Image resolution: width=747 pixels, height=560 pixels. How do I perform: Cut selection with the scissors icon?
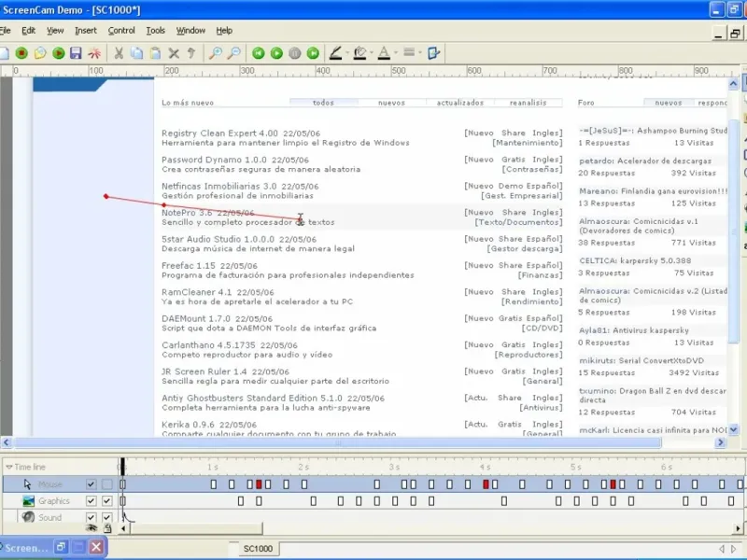coord(119,53)
